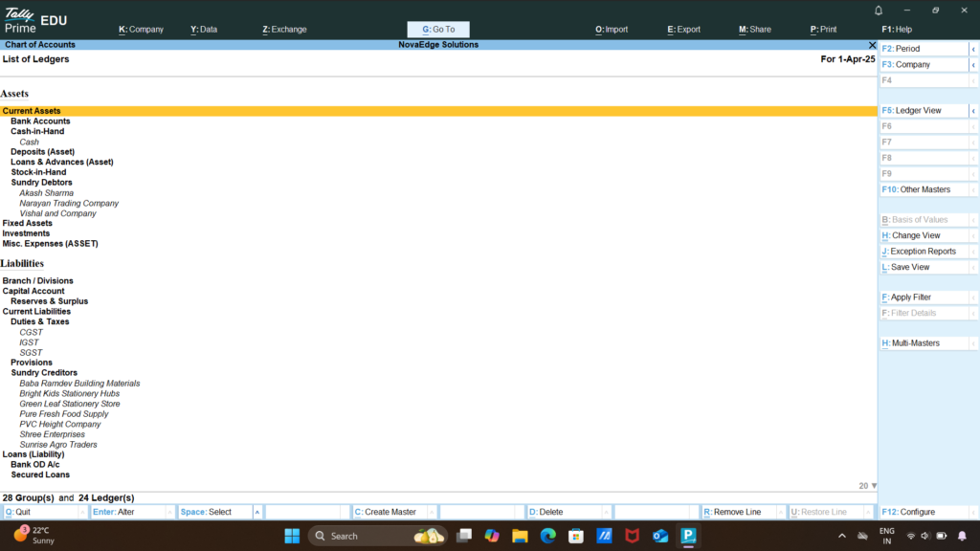Click the G: Go To button
The image size is (980, 551).
[438, 30]
